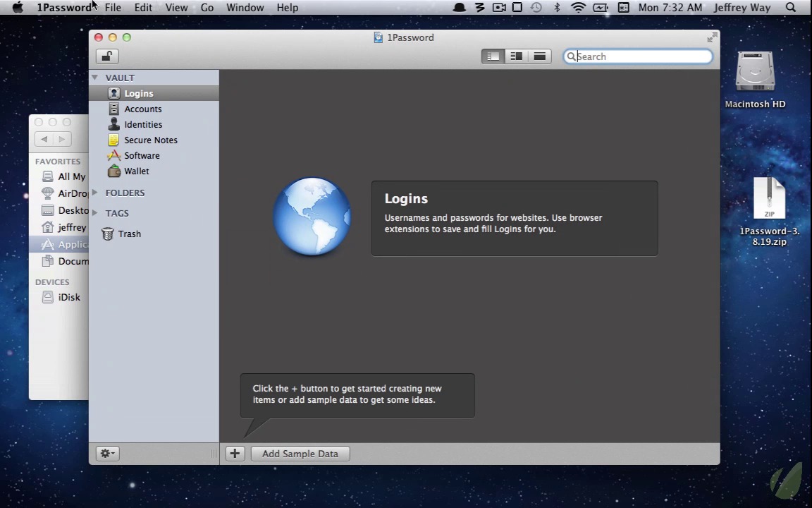
Task: Click Desktop in the Finder window sidebar
Action: click(59, 210)
